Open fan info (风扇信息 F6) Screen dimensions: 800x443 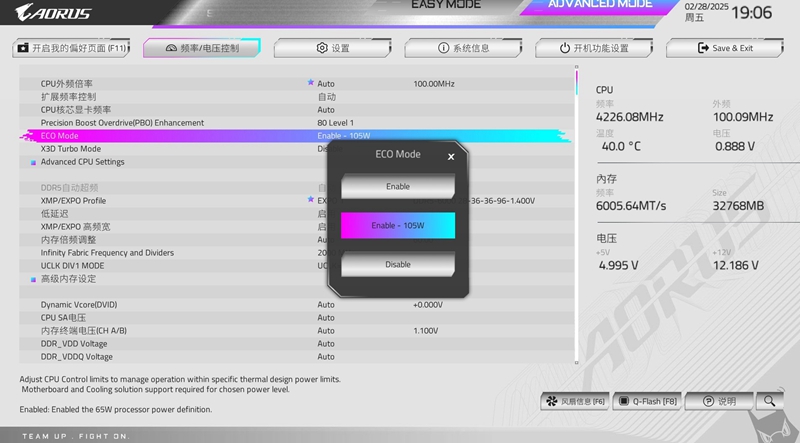pos(574,401)
